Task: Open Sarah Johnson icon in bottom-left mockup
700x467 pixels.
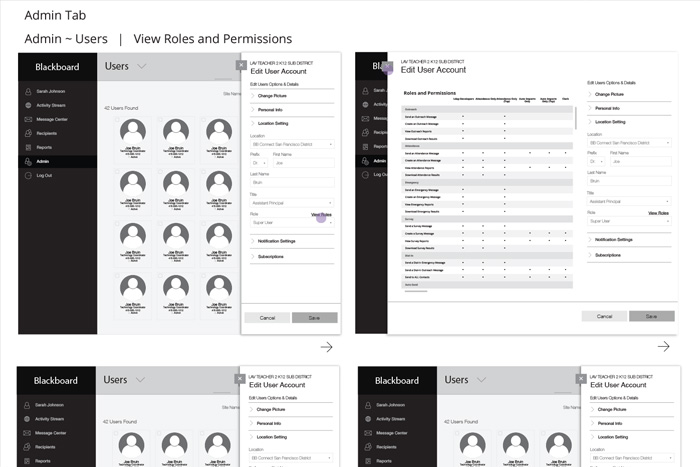Action: pyautogui.click(x=27, y=405)
